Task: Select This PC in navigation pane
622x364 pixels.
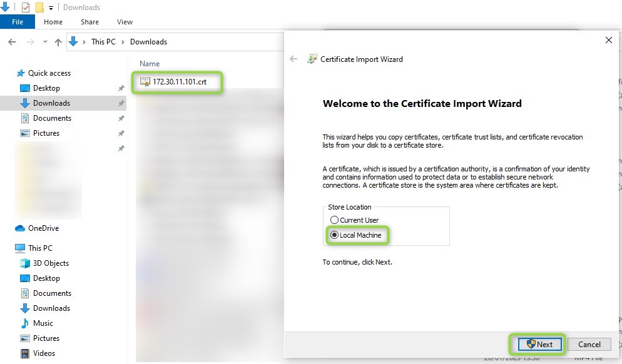Action: [x=40, y=248]
